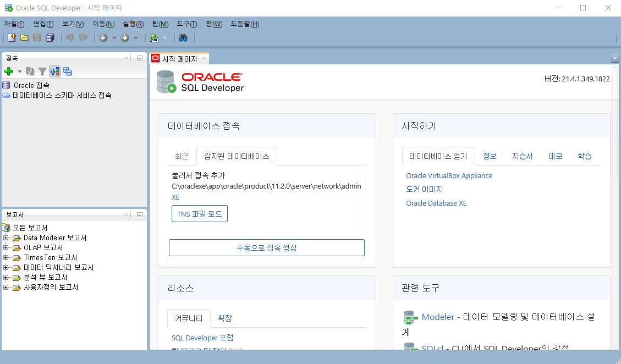
Task: Open the 창(W) menu
Action: pyautogui.click(x=214, y=24)
